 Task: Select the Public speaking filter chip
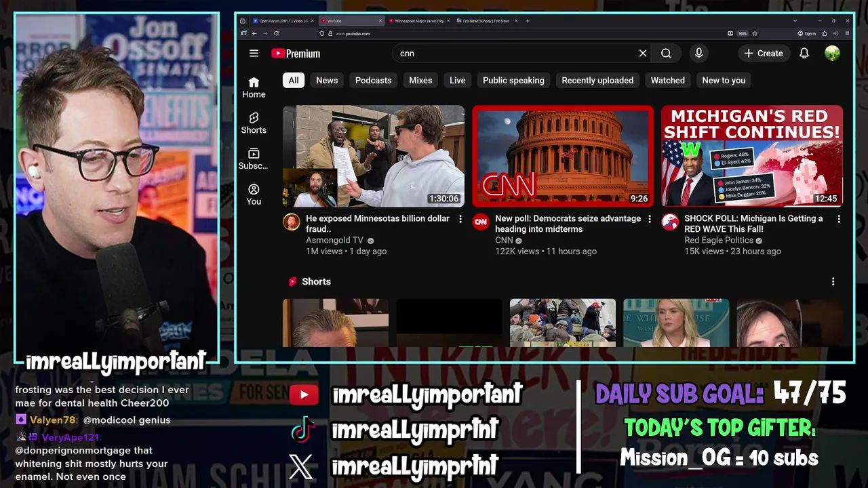513,80
